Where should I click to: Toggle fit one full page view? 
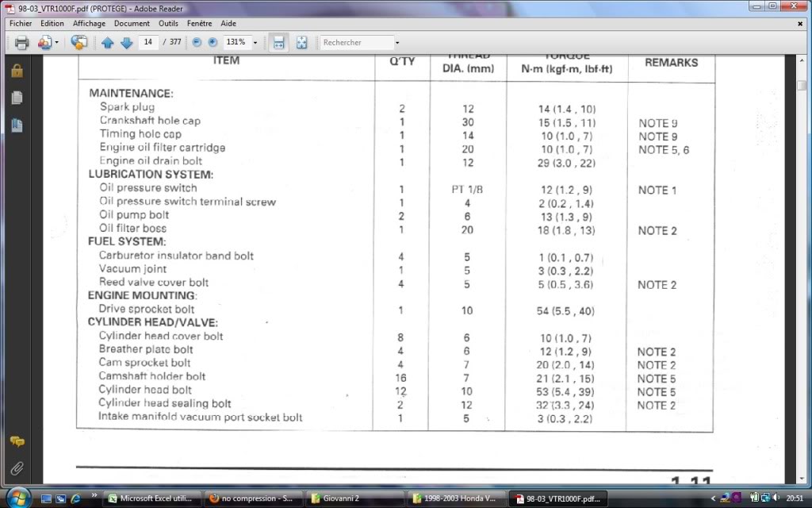coord(301,43)
